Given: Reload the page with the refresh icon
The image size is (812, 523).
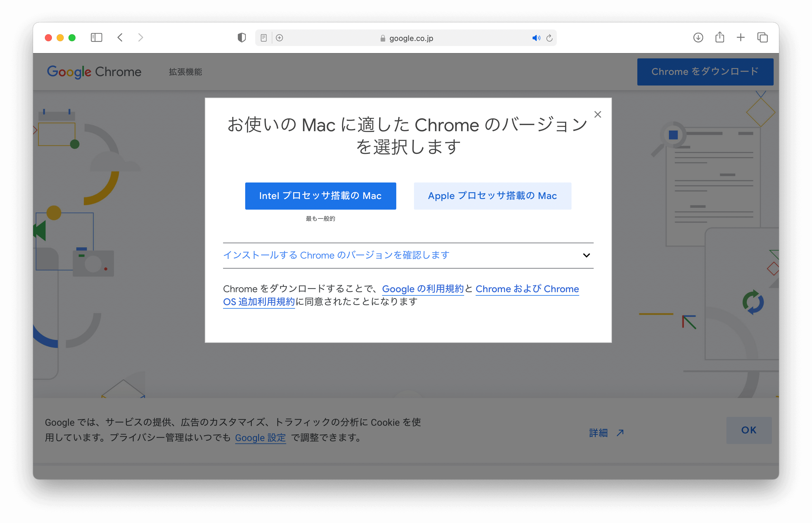Looking at the screenshot, I should pos(549,38).
